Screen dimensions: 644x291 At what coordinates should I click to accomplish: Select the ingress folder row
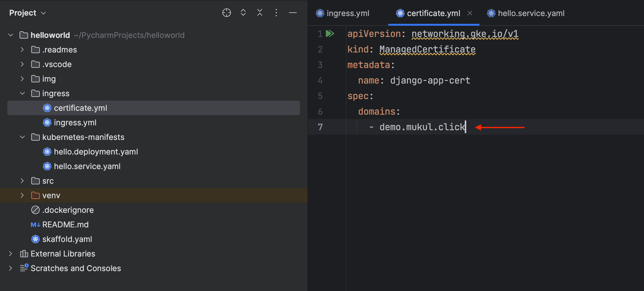[153, 93]
